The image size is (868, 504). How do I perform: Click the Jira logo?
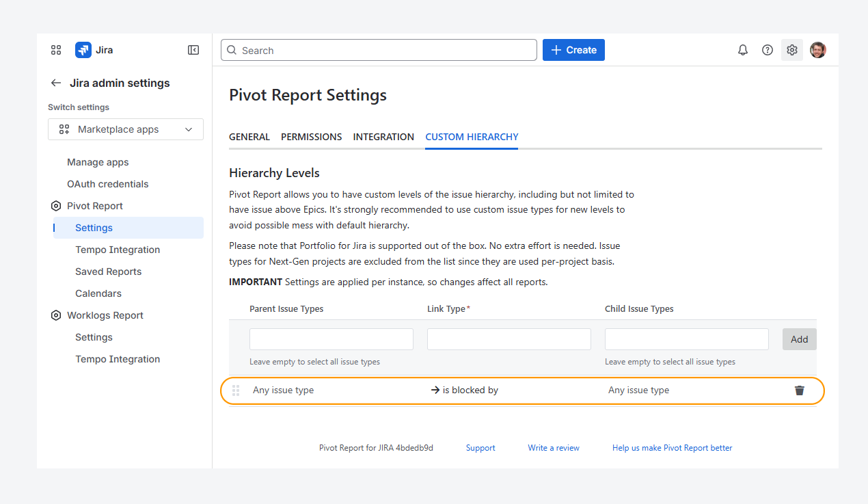[83, 50]
